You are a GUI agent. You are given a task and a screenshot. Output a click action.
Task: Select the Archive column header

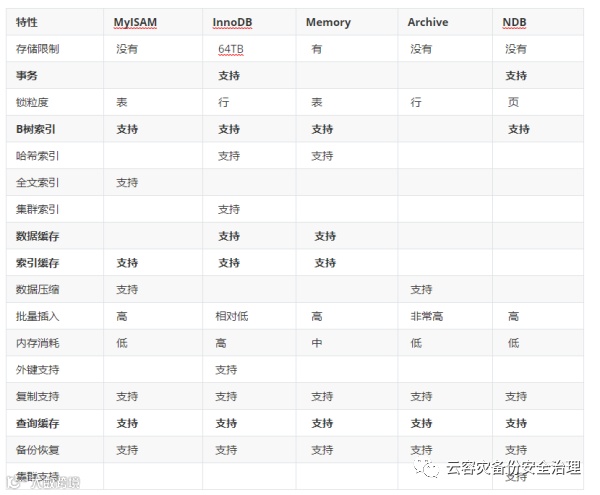[427, 22]
